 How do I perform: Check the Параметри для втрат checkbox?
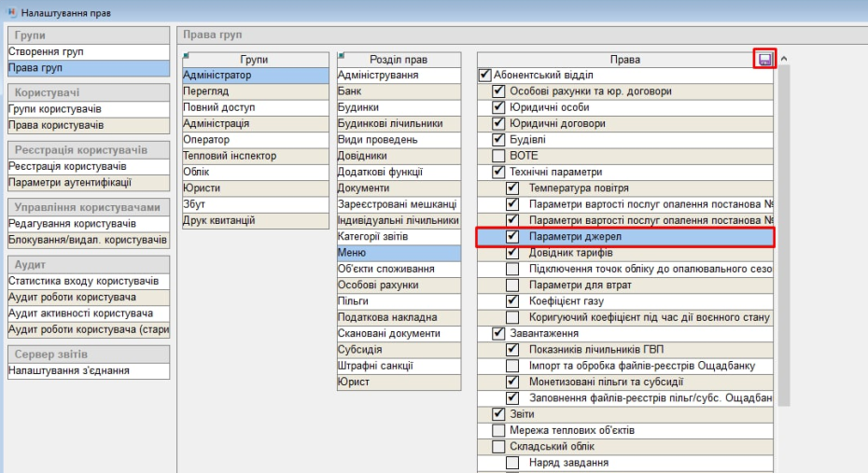tap(512, 285)
